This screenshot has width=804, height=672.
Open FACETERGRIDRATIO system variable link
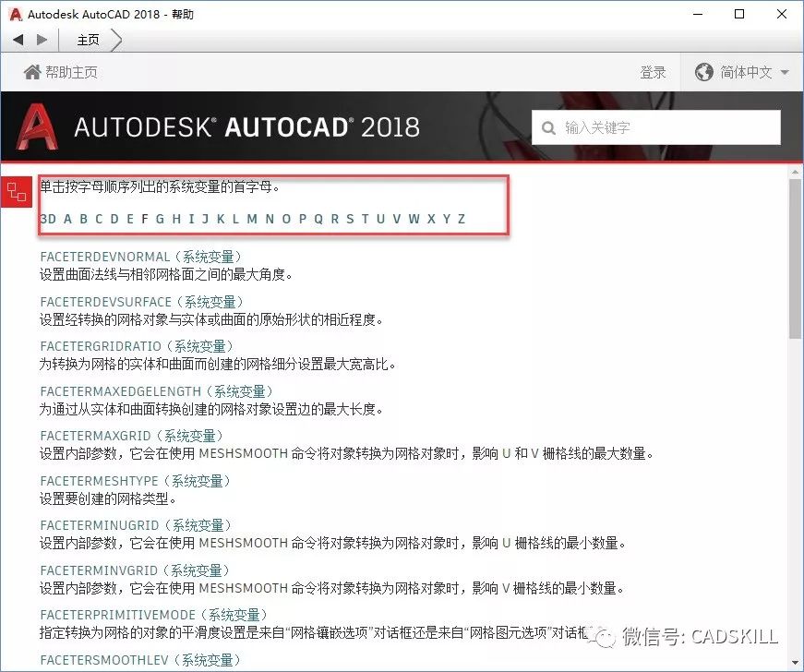coord(137,346)
